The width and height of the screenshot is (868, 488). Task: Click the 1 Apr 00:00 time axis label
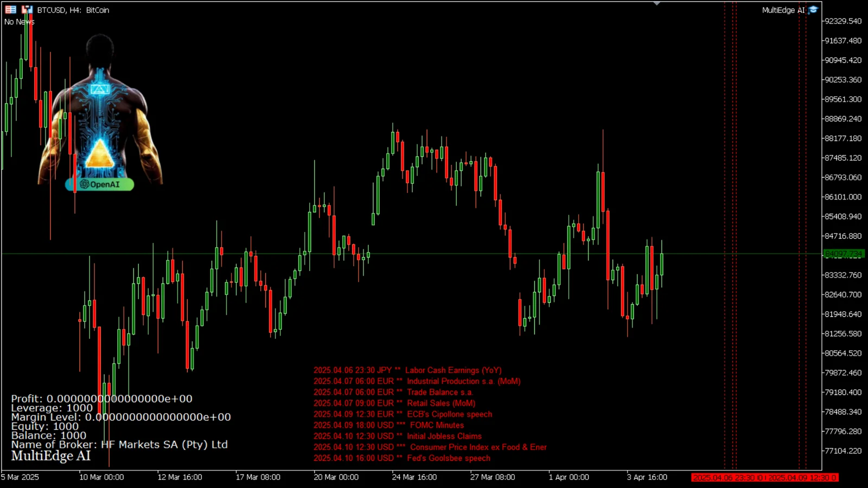pos(569,477)
